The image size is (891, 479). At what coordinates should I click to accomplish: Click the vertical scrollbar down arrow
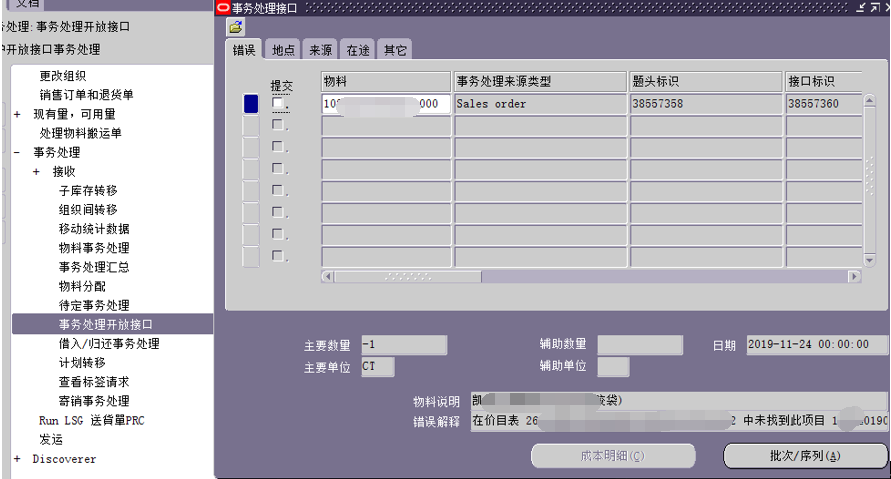click(870, 259)
